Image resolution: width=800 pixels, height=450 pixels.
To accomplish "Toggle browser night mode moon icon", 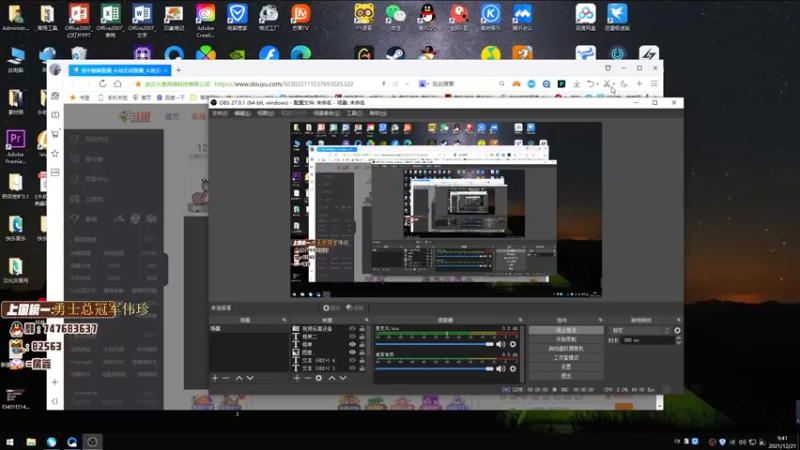I will pyautogui.click(x=623, y=84).
